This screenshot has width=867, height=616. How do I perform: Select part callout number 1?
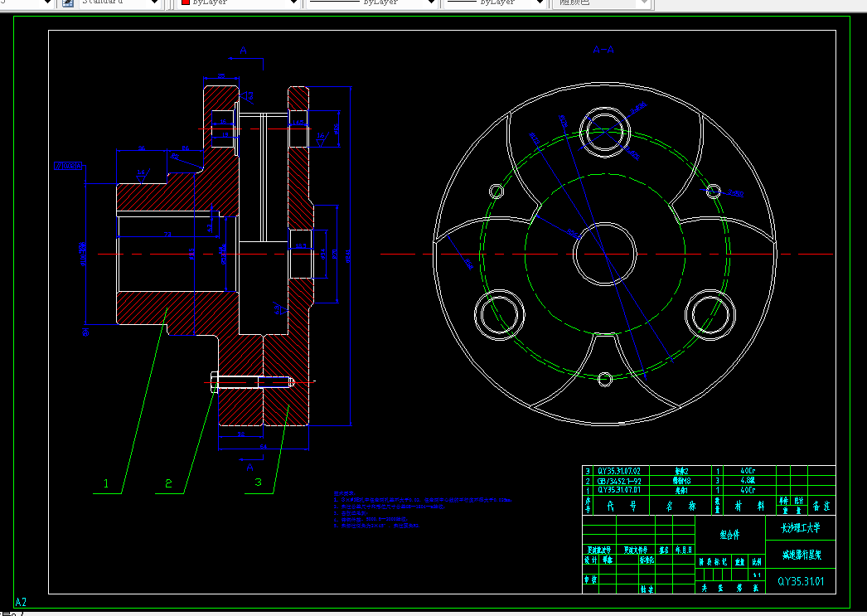point(106,483)
